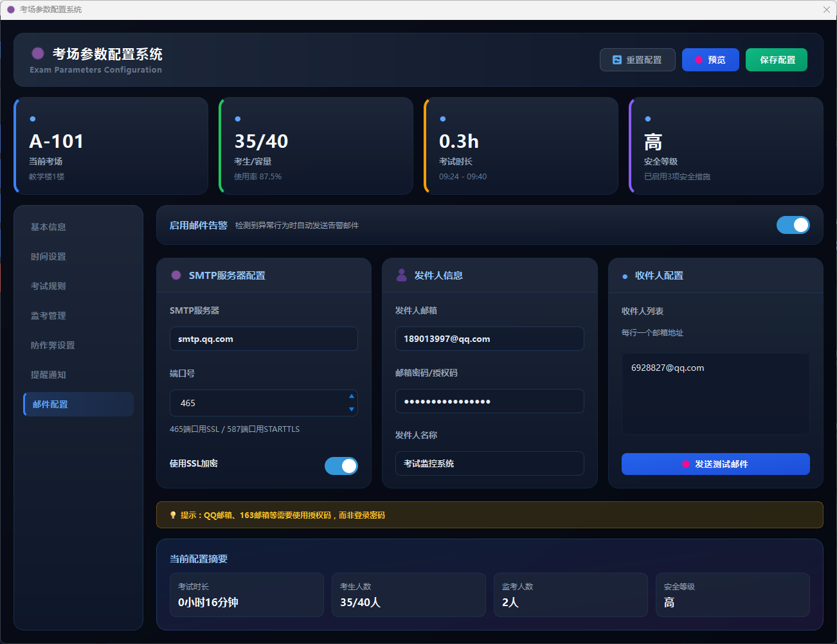Click the pink dot icon on 预览 button
Image resolution: width=837 pixels, height=644 pixels.
click(x=699, y=60)
